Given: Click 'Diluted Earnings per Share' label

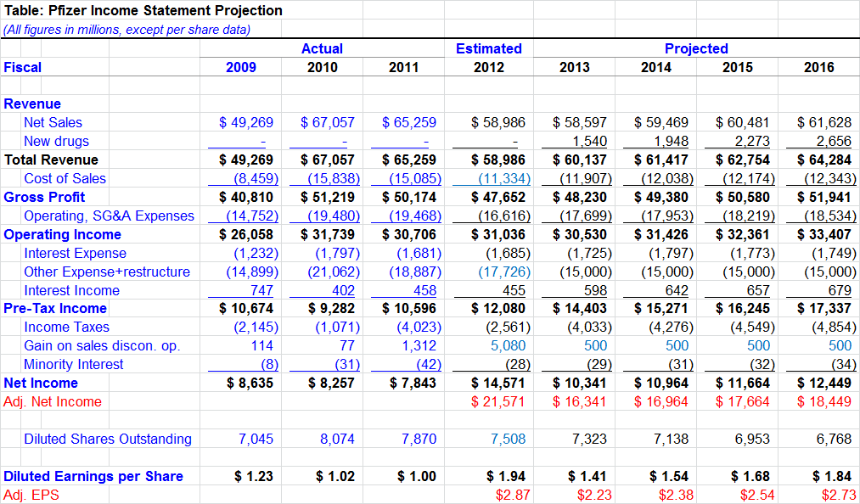Looking at the screenshot, I should 93,476.
